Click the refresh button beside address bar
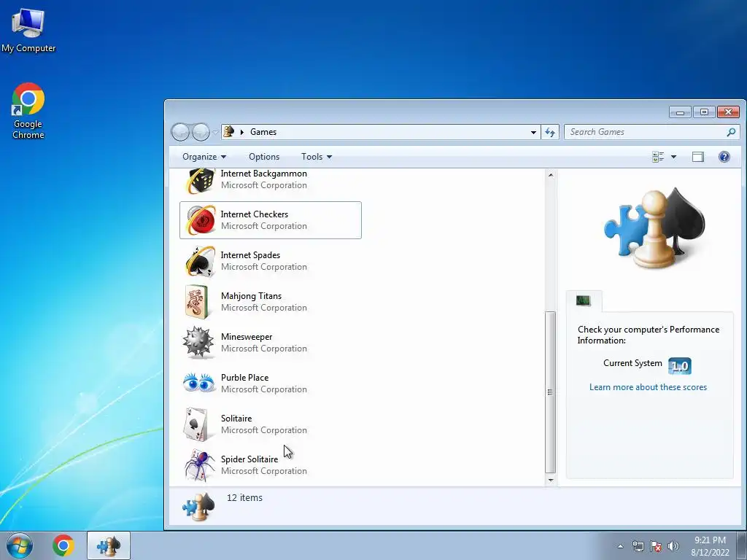The height and width of the screenshot is (560, 747). 550,132
